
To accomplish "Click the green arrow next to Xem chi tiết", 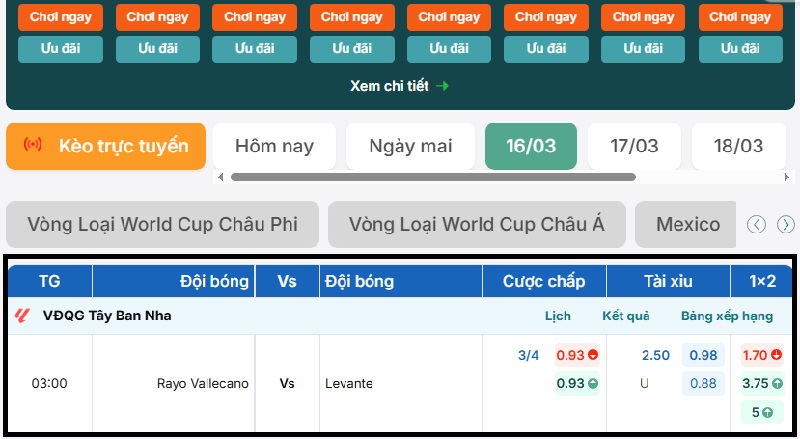I will tap(443, 86).
